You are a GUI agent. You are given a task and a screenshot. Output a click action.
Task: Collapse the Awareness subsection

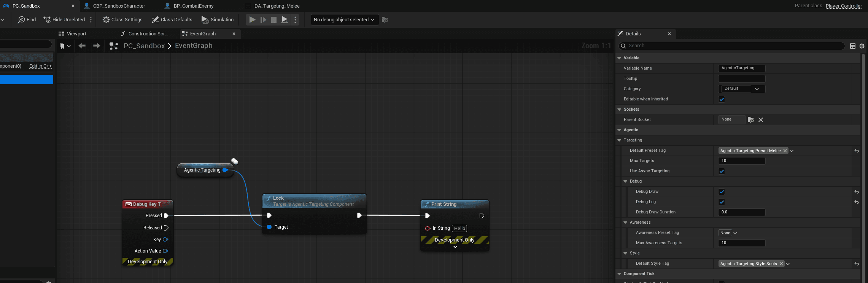coord(625,223)
